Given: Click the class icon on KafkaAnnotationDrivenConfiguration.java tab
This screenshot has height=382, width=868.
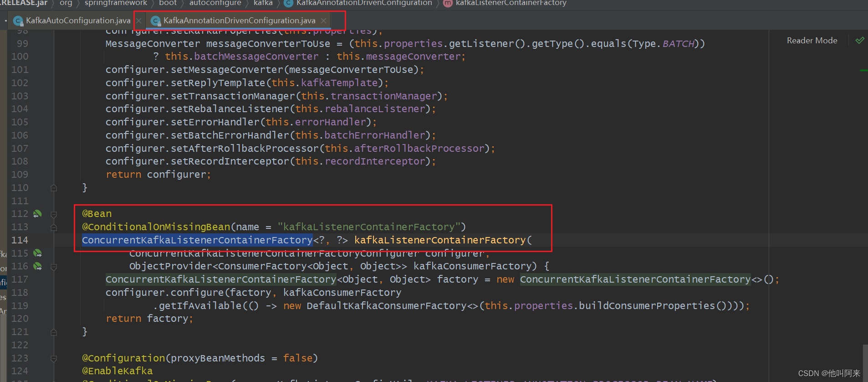Looking at the screenshot, I should tap(156, 21).
